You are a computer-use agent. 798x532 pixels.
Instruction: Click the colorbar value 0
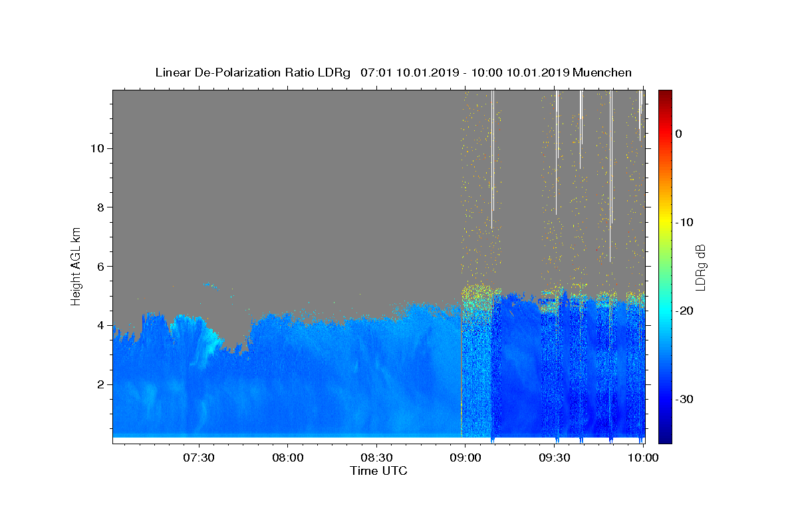pos(679,134)
